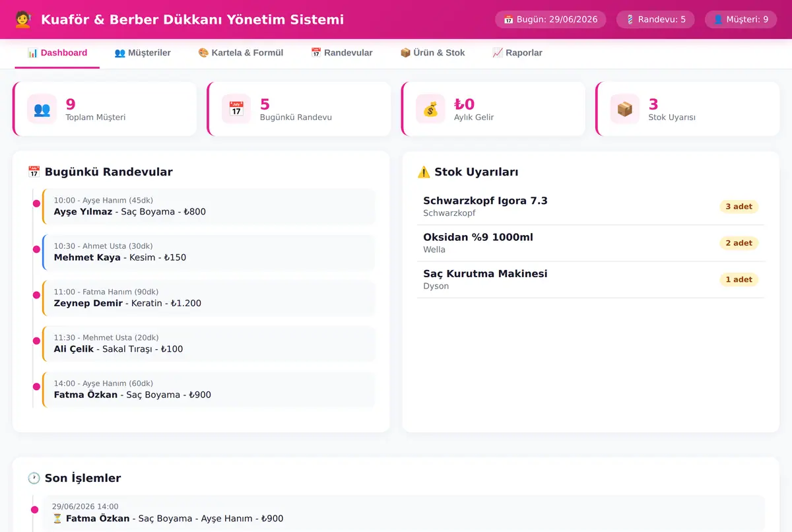Image resolution: width=792 pixels, height=532 pixels.
Task: Switch to the Müşteriler tab
Action: tap(143, 53)
